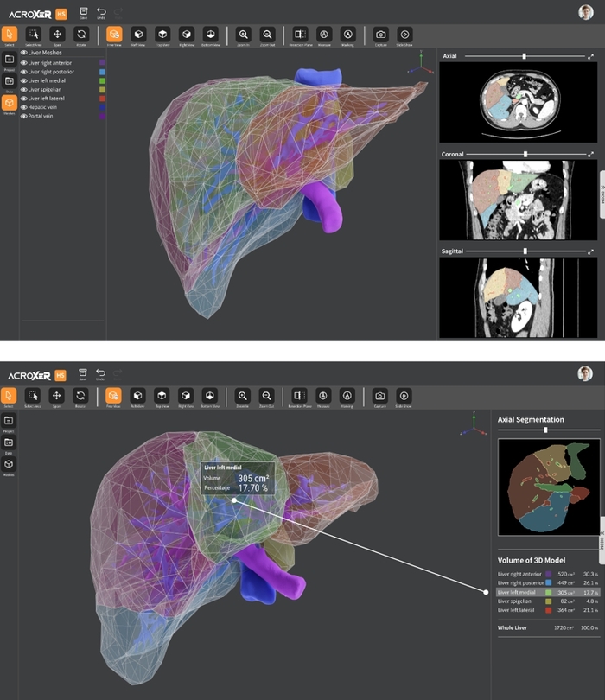This screenshot has height=700, width=605.
Task: Toggle visibility of the Hepatic vein
Action: tap(24, 107)
